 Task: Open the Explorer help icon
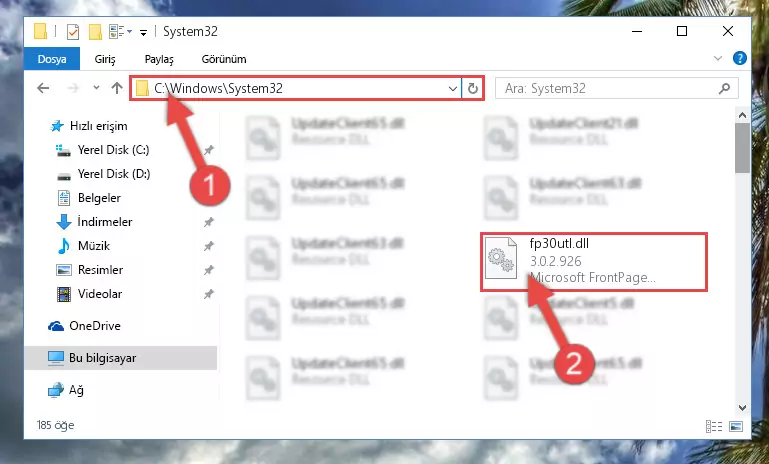pyautogui.click(x=740, y=58)
